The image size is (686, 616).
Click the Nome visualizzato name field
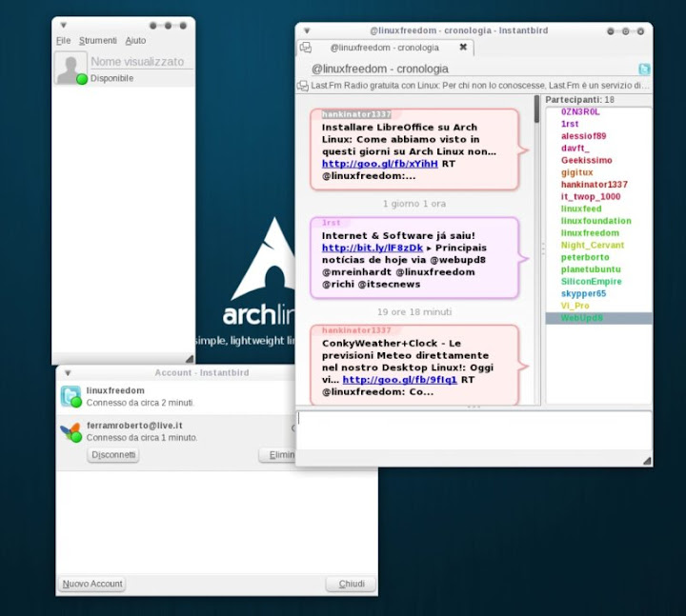point(141,62)
